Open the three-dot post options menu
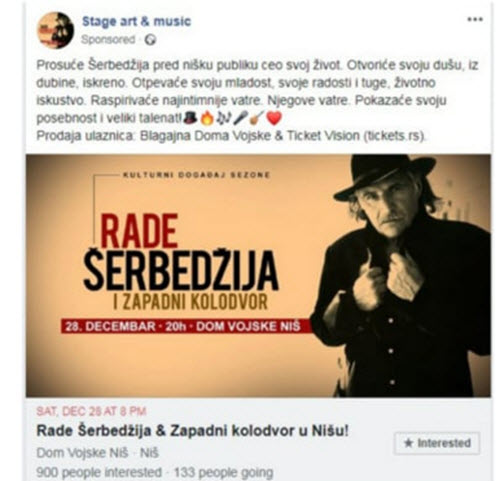This screenshot has height=481, width=500. [475, 20]
